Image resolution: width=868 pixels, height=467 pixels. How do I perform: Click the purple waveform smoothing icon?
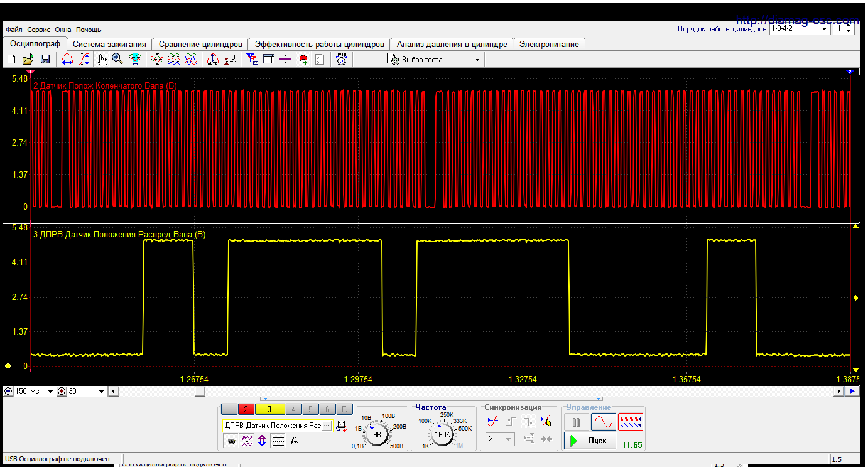247,441
